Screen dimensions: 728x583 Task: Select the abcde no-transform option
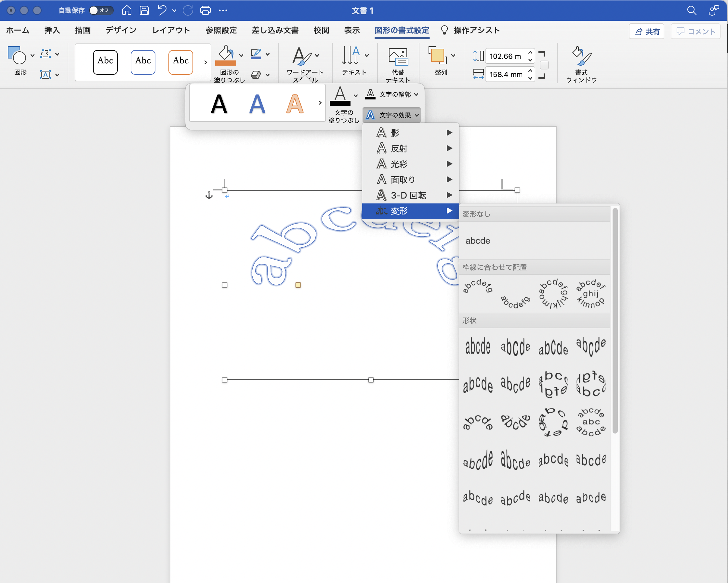pyautogui.click(x=477, y=241)
